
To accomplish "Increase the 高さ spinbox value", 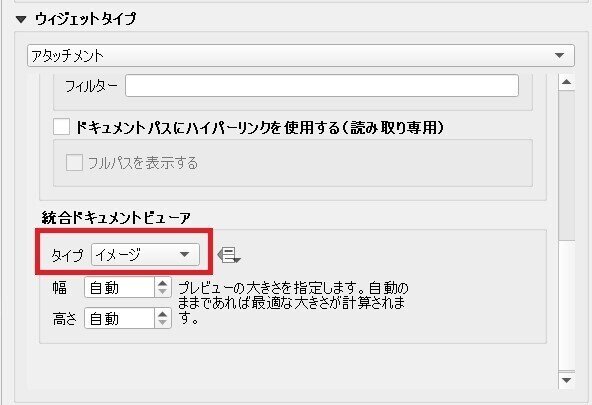I will [163, 313].
